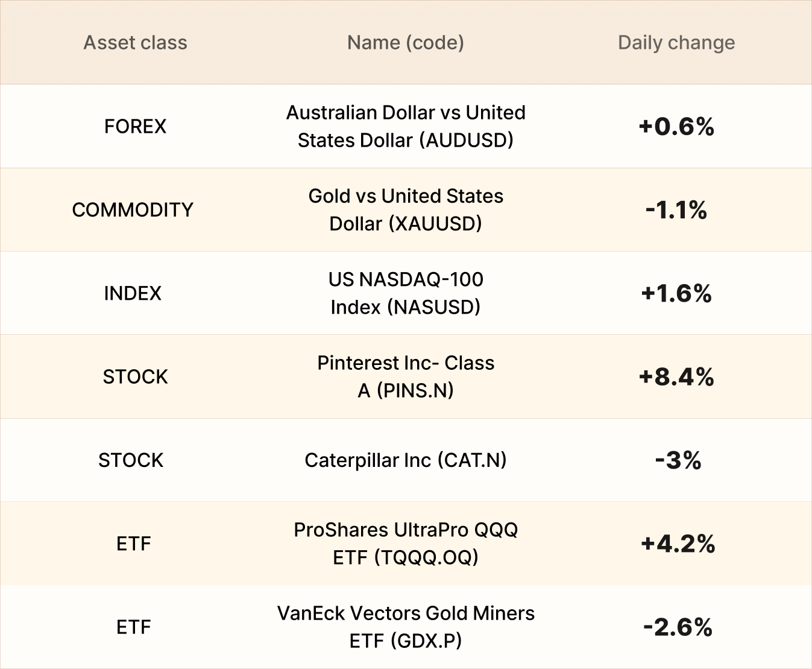The height and width of the screenshot is (669, 812).
Task: Select the COMMODITY asset class cell
Action: pyautogui.click(x=133, y=209)
